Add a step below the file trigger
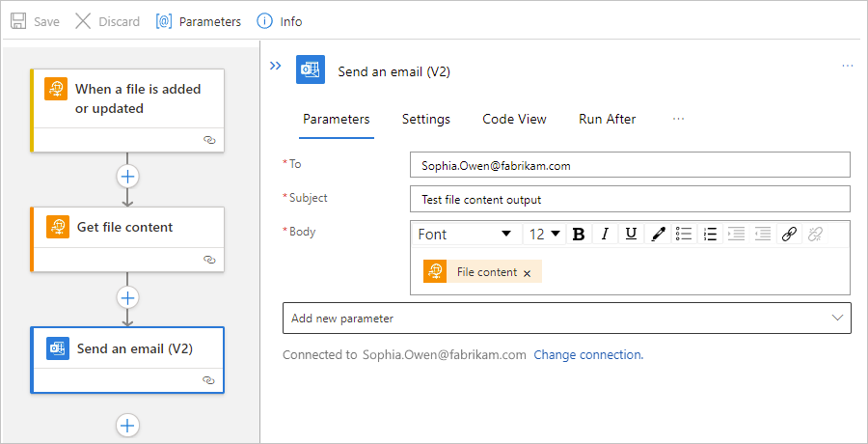 [127, 176]
